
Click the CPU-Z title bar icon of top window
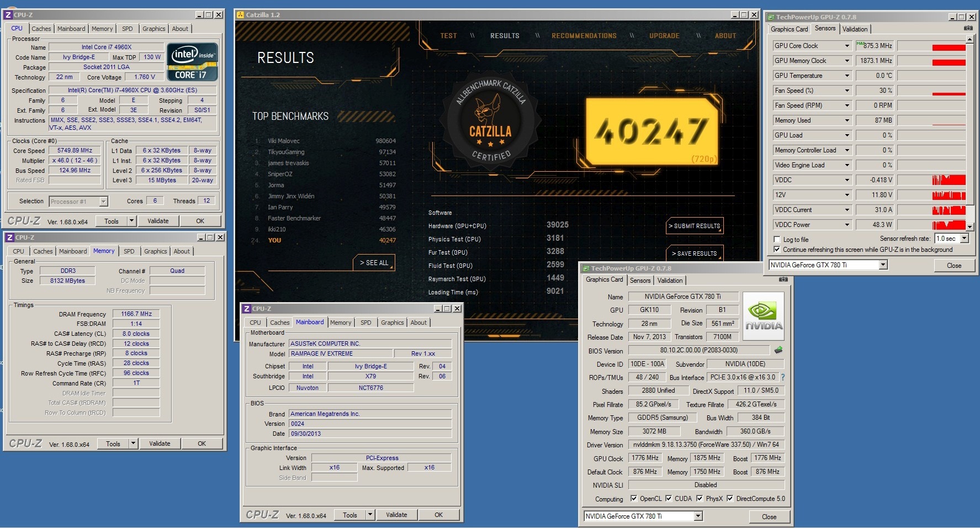point(8,15)
